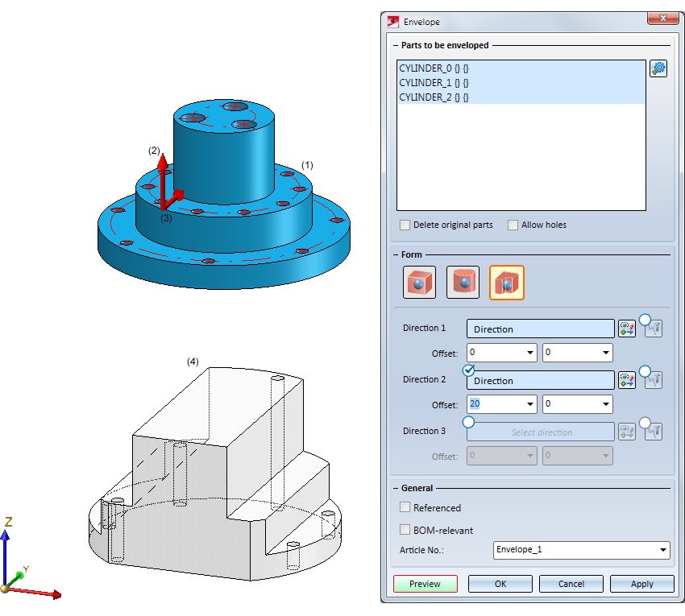
Task: Select the cylinder envelope form icon
Action: (x=463, y=283)
